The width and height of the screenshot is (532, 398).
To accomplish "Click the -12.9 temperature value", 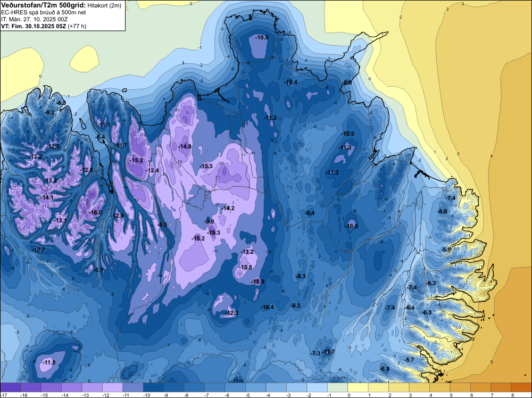I will click(x=118, y=215).
